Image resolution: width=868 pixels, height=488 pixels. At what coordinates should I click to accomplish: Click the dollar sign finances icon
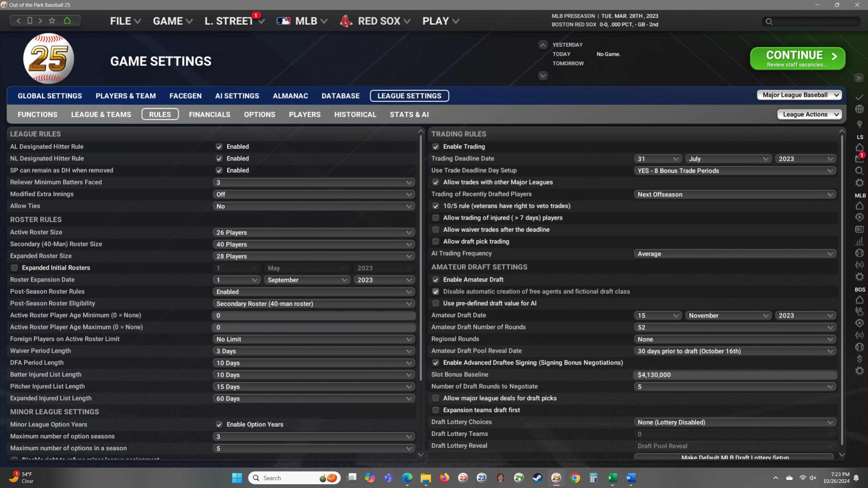click(x=859, y=359)
